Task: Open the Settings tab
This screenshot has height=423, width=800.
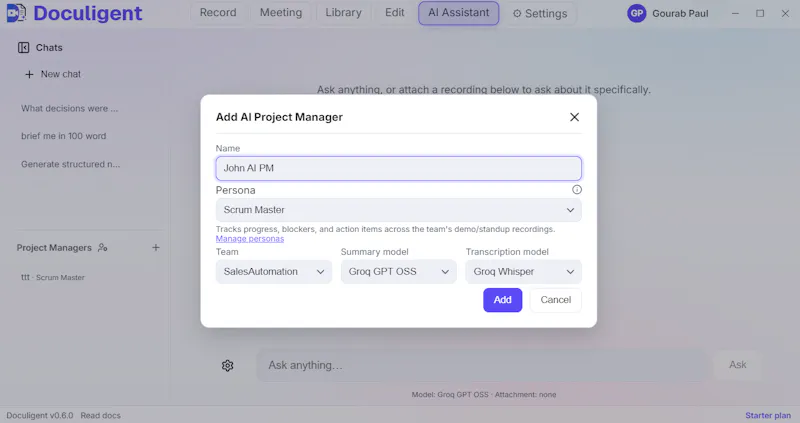Action: (540, 13)
